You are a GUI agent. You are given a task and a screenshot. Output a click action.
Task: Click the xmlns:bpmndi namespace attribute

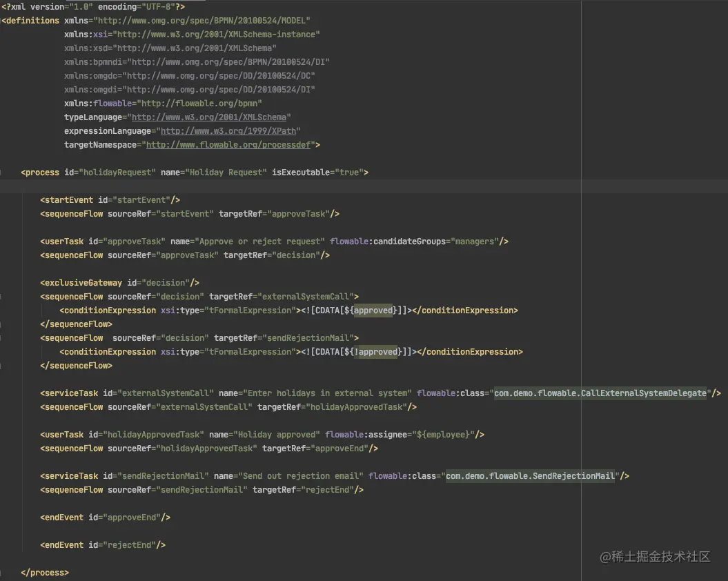click(x=197, y=62)
